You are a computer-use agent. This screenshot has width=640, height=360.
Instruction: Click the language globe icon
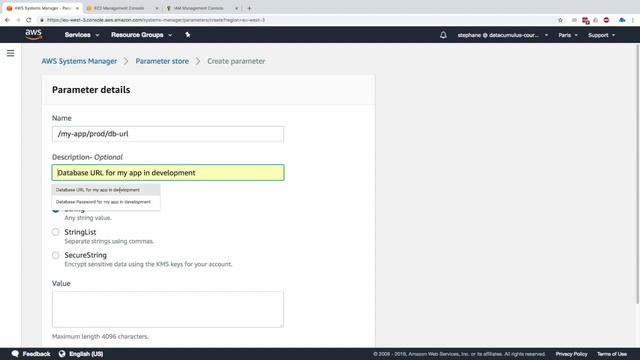(x=62, y=354)
